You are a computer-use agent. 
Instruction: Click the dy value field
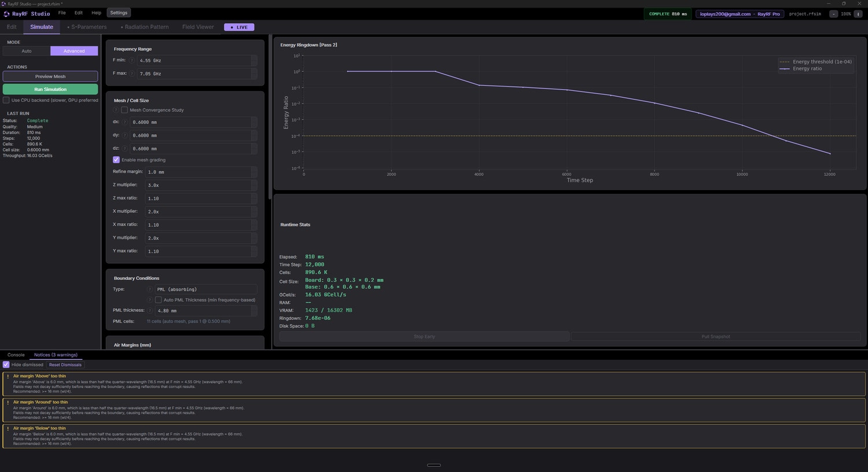[193, 135]
